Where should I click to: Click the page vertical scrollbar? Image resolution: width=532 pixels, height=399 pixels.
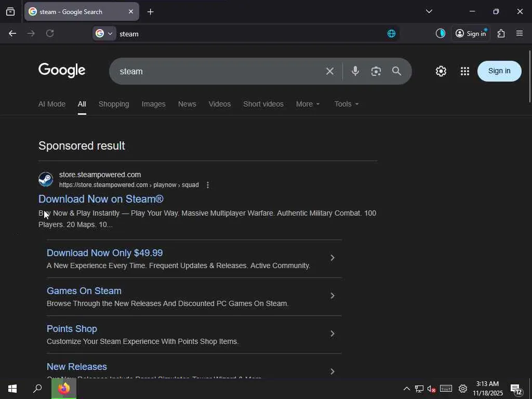(529, 76)
